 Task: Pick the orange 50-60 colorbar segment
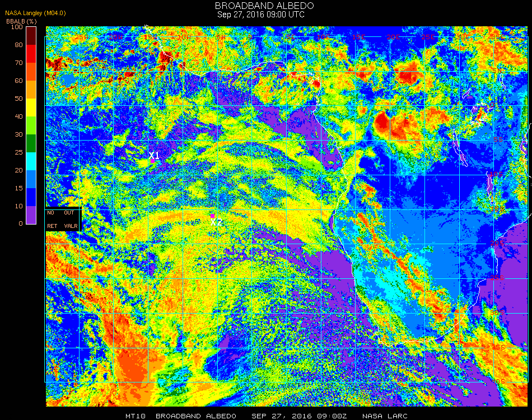(31, 90)
